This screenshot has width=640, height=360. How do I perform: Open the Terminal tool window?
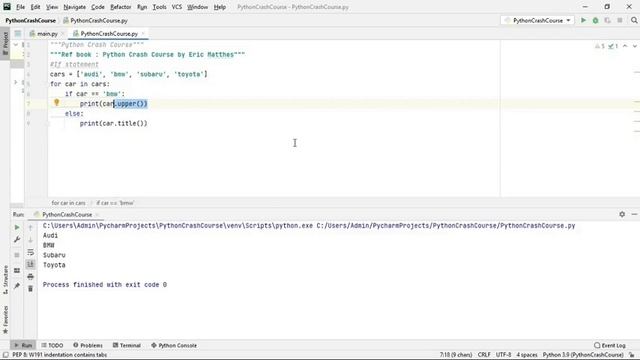click(127, 345)
